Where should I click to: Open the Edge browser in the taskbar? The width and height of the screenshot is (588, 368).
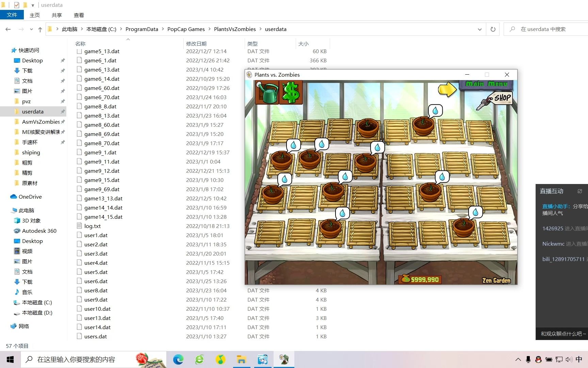coord(178,359)
